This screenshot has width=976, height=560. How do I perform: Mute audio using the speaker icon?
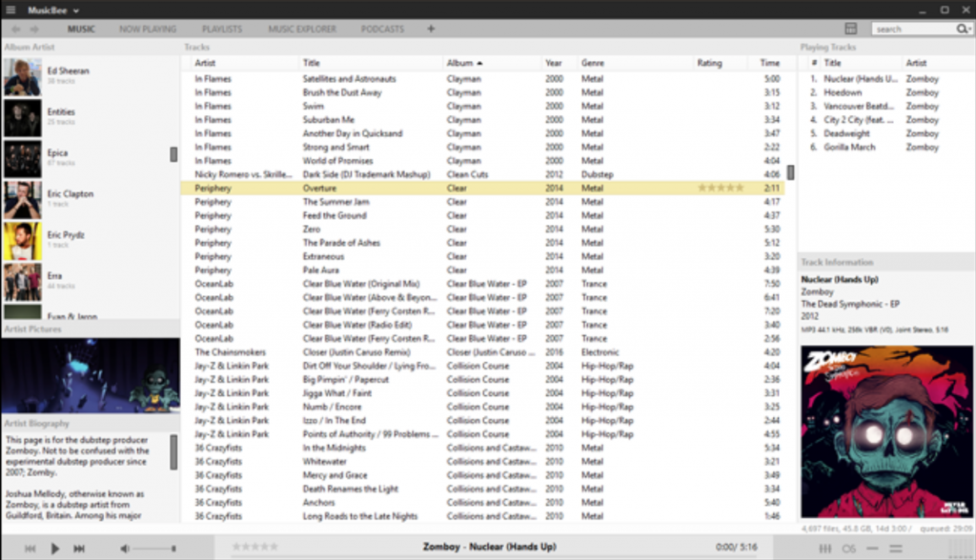click(125, 549)
